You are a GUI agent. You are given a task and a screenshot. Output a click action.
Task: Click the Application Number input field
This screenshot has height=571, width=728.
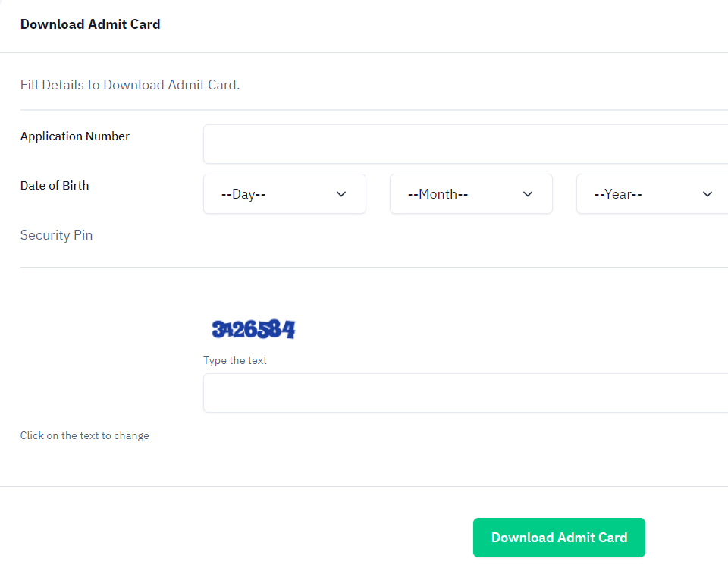click(x=466, y=144)
